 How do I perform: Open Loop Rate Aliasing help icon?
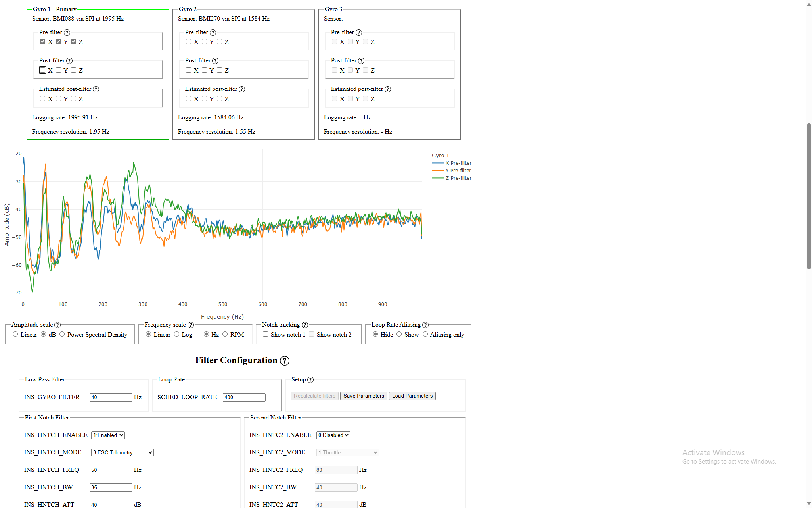[x=425, y=325]
